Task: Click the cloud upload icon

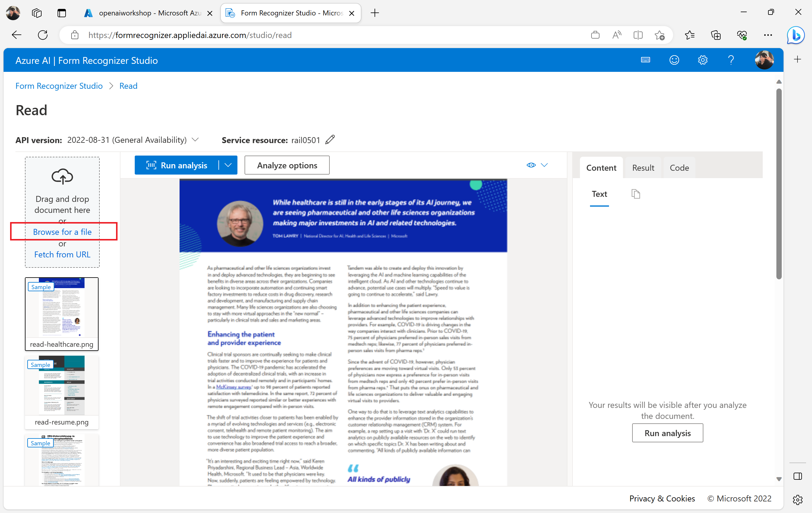Action: point(62,176)
